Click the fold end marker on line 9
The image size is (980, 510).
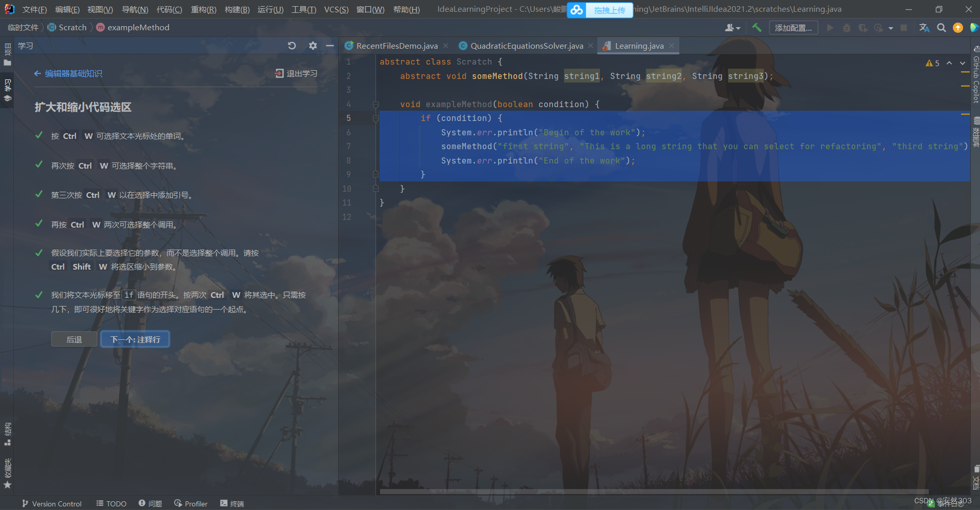click(376, 174)
